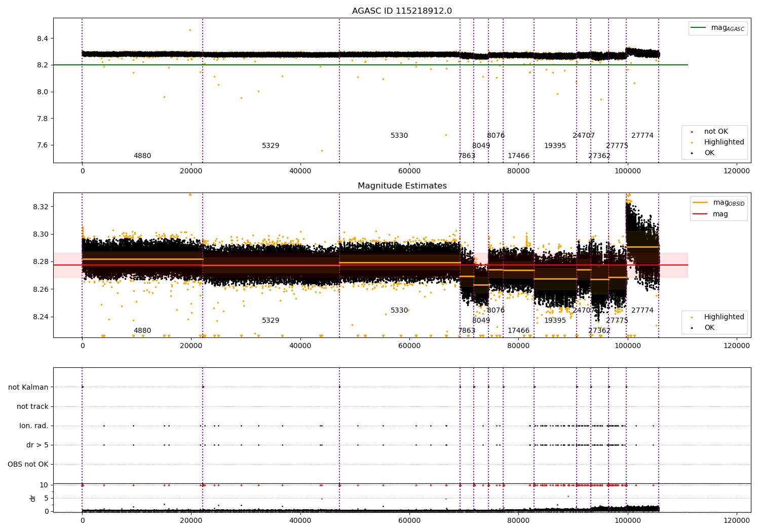Image resolution: width=760 pixels, height=532 pixels.
Task: Select the 8.0 y-axis tick label
Action: point(43,92)
